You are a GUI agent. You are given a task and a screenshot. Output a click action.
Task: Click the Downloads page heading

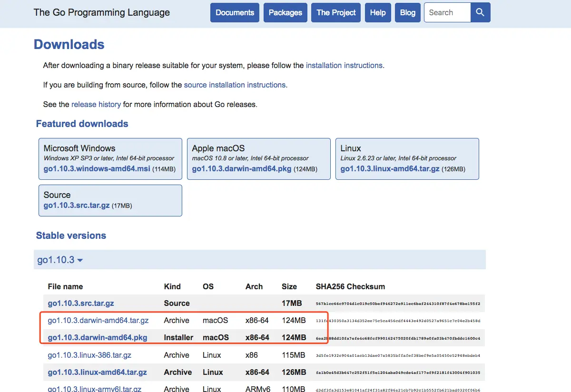click(69, 44)
